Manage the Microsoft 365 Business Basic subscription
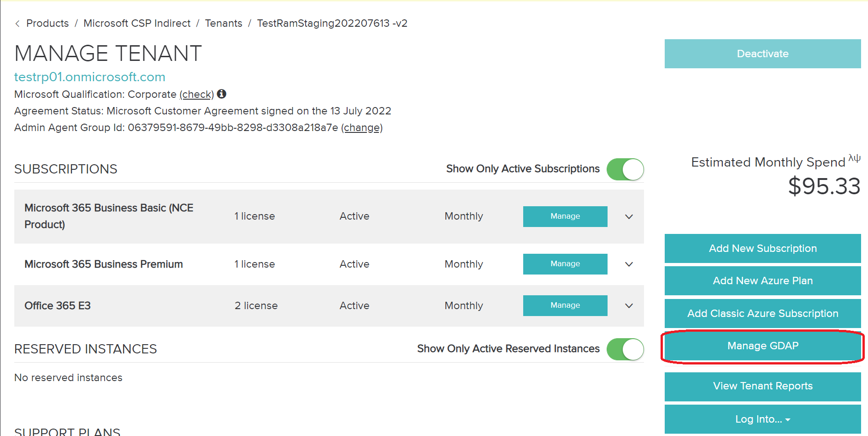The image size is (868, 436). pyautogui.click(x=565, y=216)
